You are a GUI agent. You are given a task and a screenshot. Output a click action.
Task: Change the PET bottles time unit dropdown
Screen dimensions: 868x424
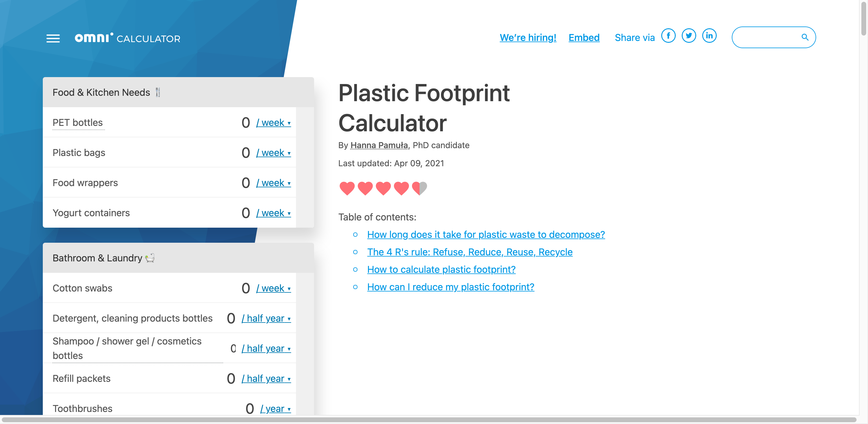click(273, 123)
